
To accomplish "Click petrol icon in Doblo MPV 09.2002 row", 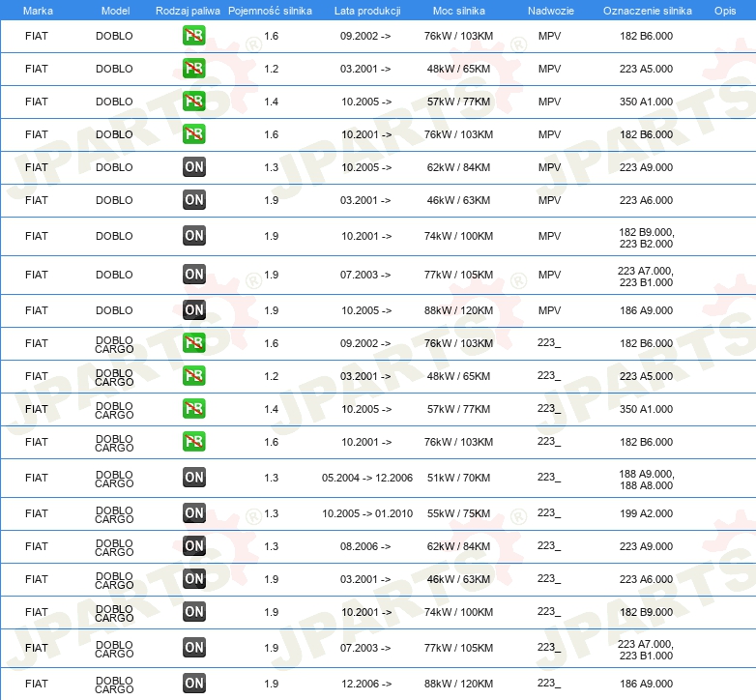I will [193, 36].
